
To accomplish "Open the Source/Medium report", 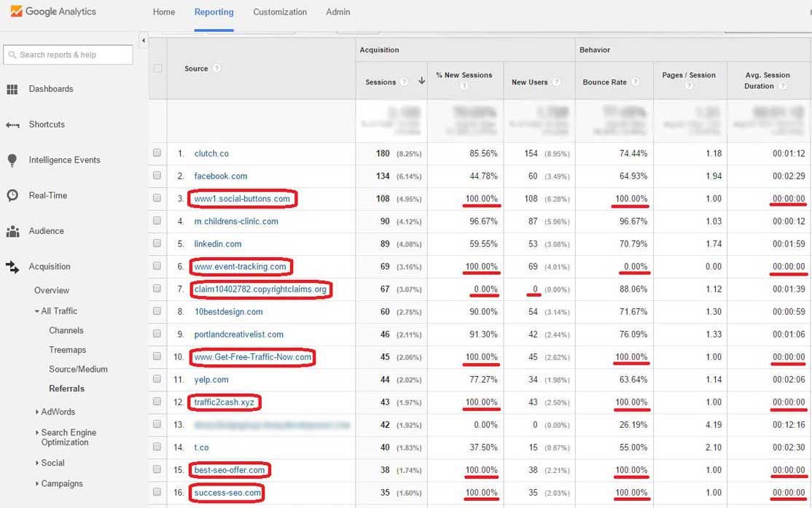I will coord(78,370).
